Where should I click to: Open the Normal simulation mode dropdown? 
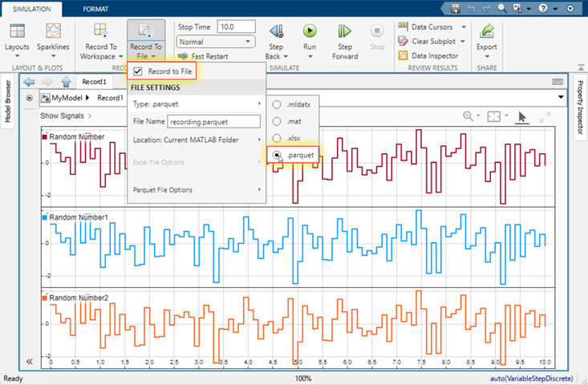click(215, 42)
